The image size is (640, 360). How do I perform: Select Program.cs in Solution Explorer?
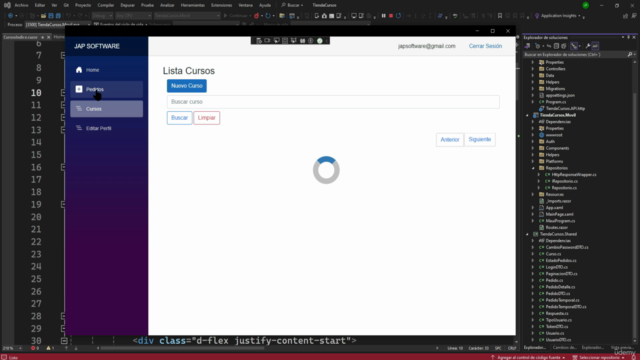(x=556, y=102)
